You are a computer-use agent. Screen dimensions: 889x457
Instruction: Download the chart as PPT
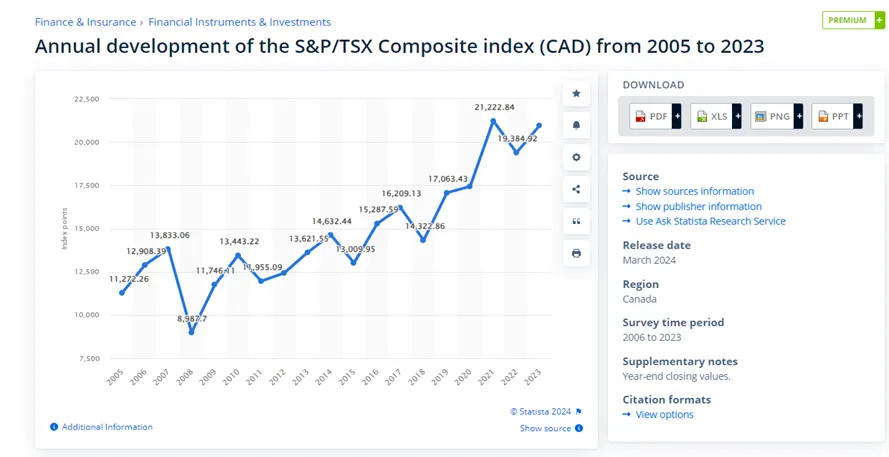click(x=837, y=116)
